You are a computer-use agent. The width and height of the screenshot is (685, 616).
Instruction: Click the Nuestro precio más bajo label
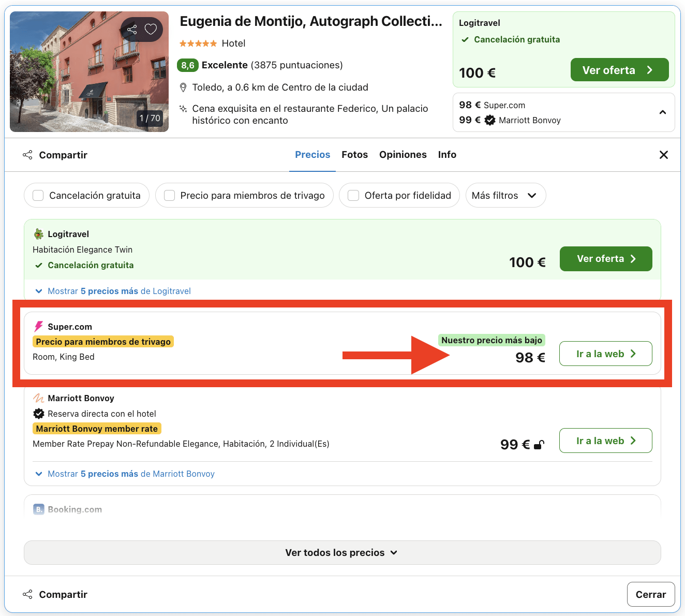click(492, 340)
